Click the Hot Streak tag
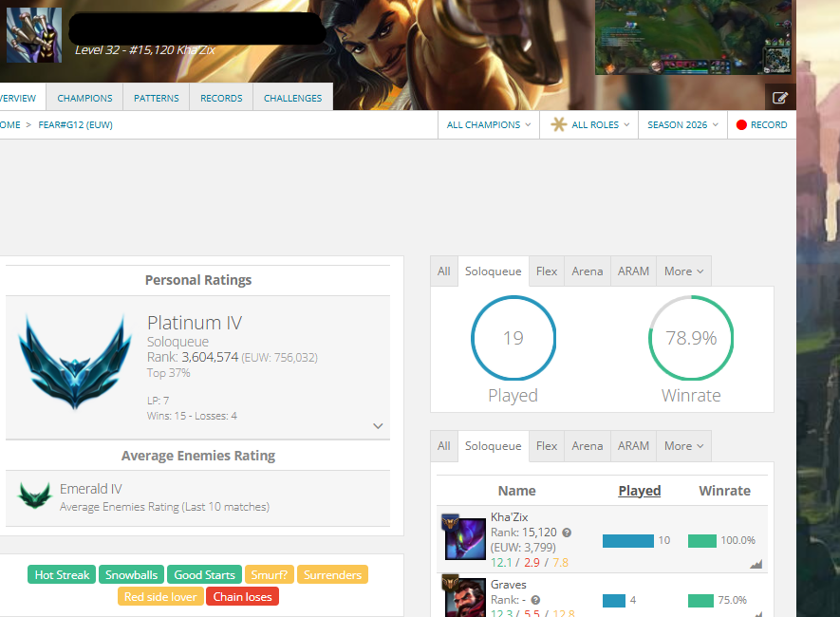Image resolution: width=840 pixels, height=617 pixels. [x=62, y=574]
